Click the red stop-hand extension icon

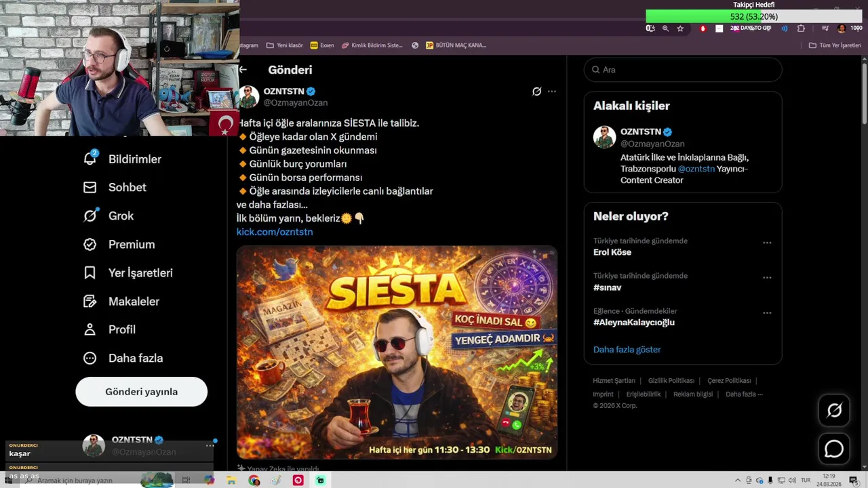[703, 28]
